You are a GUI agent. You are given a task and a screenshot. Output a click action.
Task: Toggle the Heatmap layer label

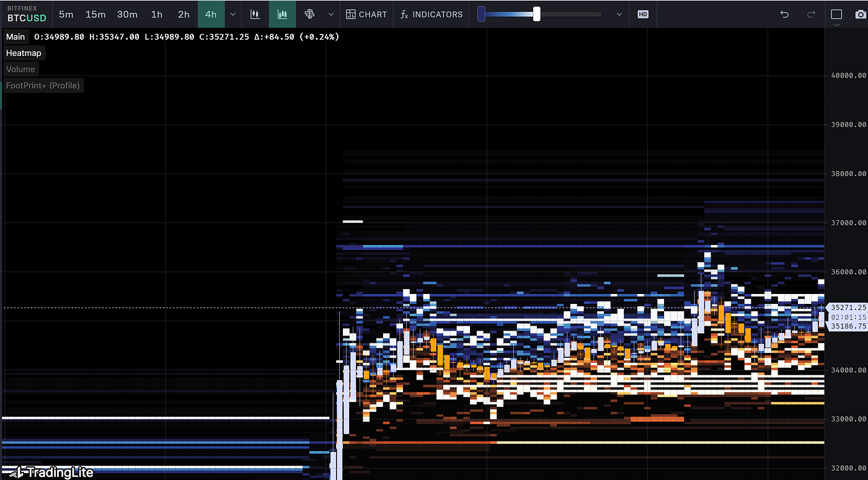click(x=24, y=53)
